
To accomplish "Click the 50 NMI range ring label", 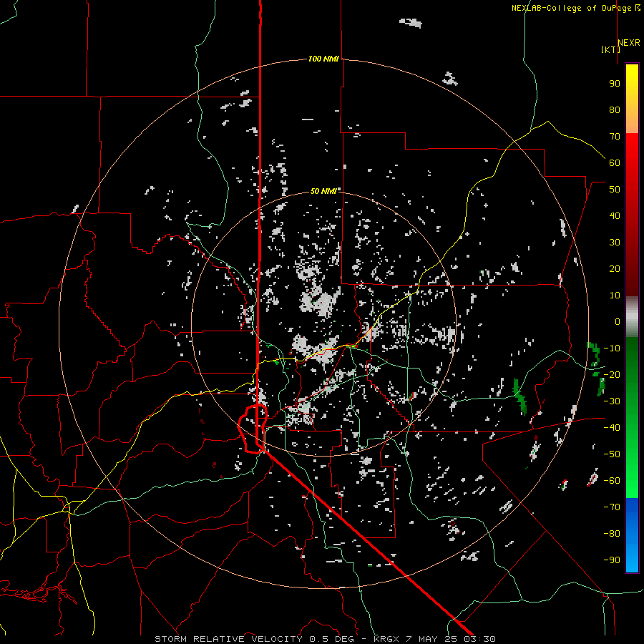I will (323, 191).
